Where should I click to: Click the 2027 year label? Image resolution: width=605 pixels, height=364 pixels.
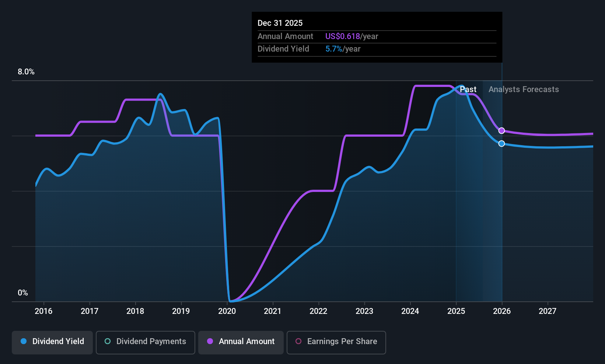pyautogui.click(x=548, y=311)
